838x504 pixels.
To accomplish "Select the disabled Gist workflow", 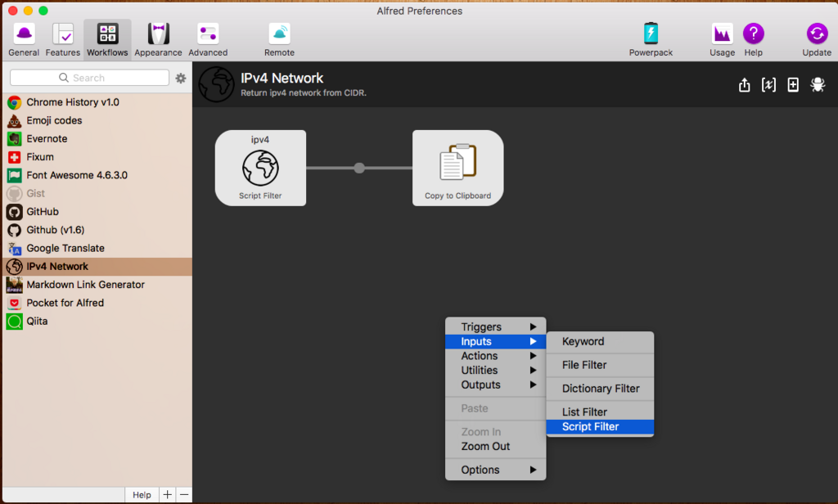I will point(97,193).
